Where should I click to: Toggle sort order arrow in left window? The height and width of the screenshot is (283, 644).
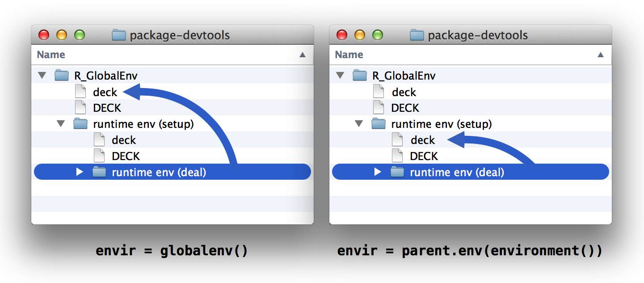tap(303, 55)
